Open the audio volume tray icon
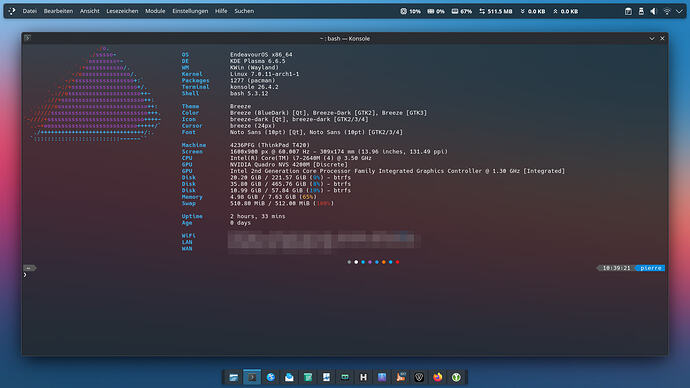 (653, 11)
